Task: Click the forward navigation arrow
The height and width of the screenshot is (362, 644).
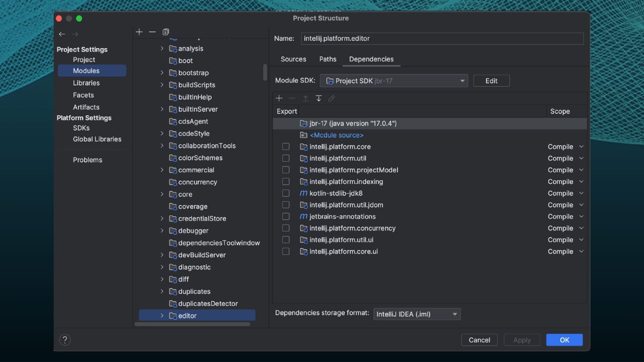Action: pos(75,34)
